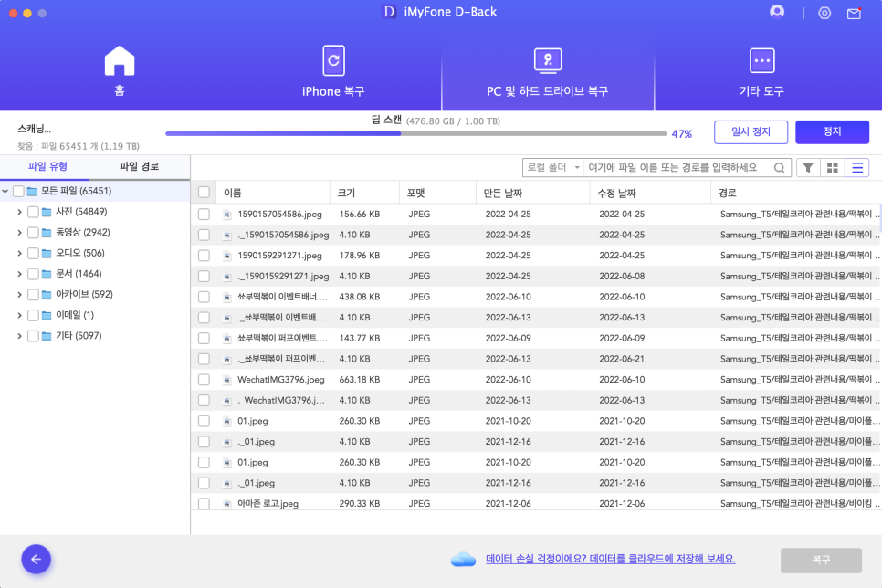
Task: Check the 사진 (54849) checkbox
Action: coord(33,212)
